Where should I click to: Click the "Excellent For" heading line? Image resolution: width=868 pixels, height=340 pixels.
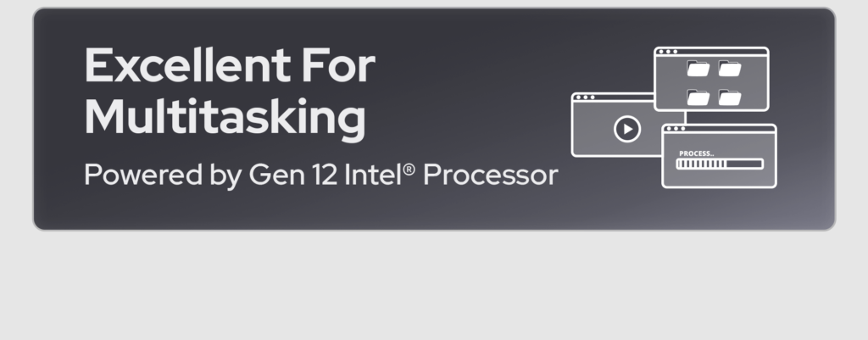tap(230, 67)
